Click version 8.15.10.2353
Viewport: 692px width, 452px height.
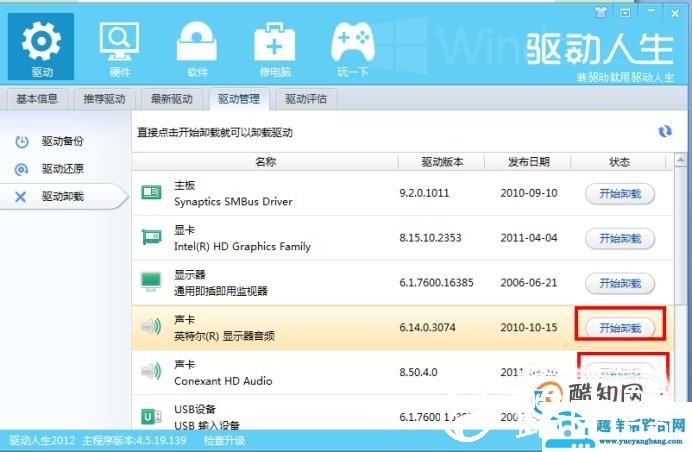click(x=430, y=238)
